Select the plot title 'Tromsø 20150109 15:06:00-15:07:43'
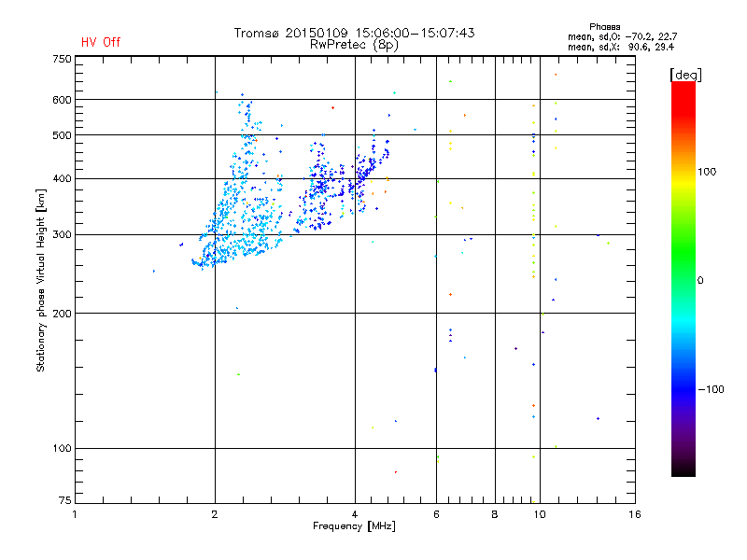Image resolution: width=747 pixels, height=560 pixels. pos(354,33)
